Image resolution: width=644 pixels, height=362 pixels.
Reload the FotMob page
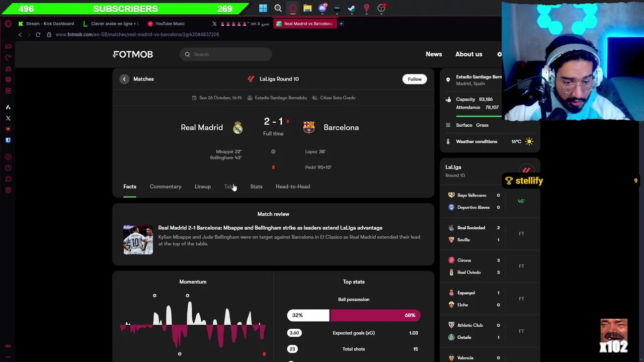(38, 35)
